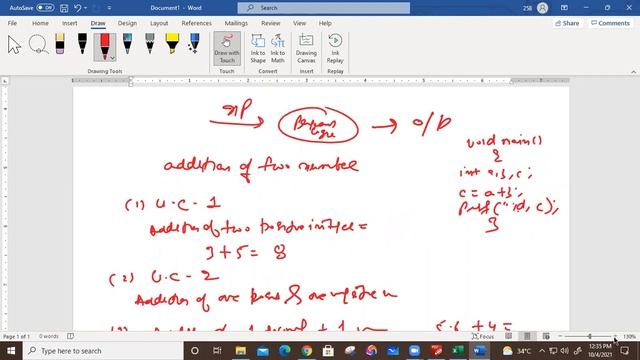This screenshot has height=360, width=640.
Task: Select the yellow highlighter
Action: click(172, 44)
